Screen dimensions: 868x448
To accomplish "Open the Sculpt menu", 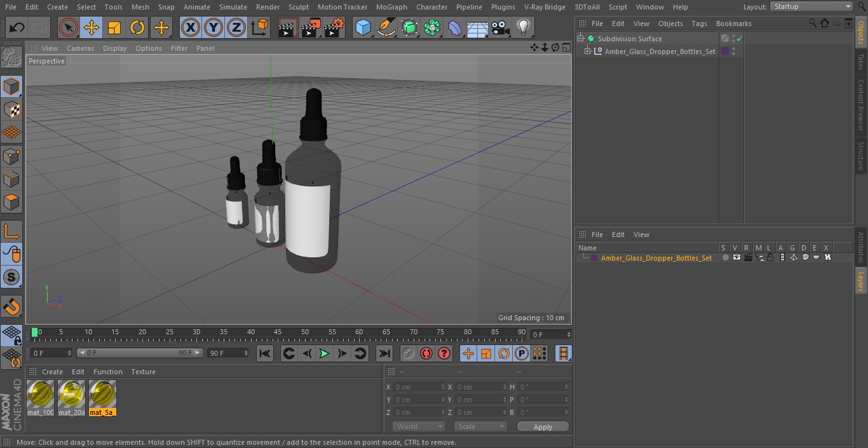I will coord(298,7).
